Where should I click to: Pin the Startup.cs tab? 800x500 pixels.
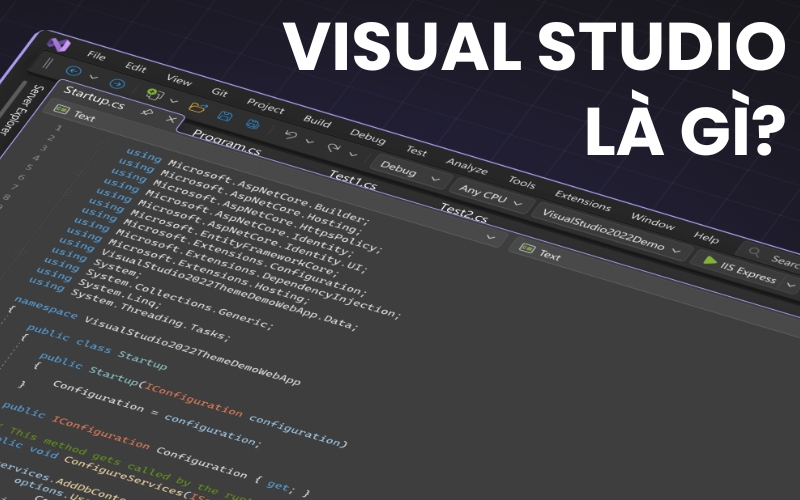pyautogui.click(x=147, y=112)
